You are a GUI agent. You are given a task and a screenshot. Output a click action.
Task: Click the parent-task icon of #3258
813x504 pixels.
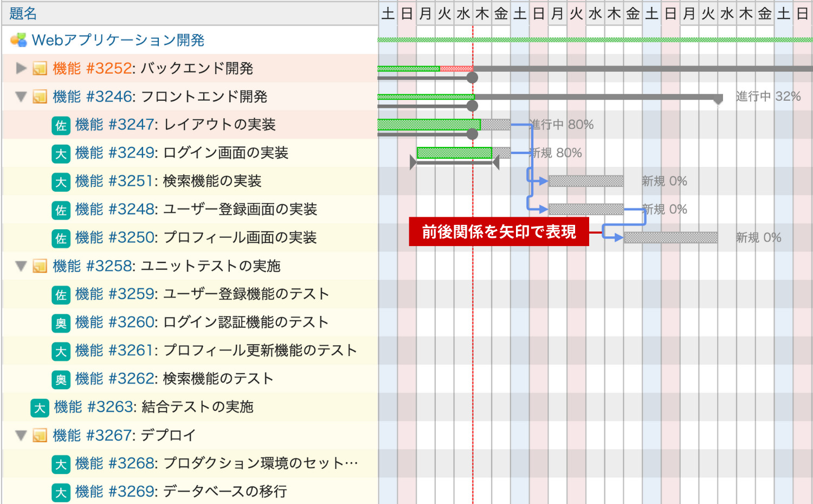click(40, 266)
